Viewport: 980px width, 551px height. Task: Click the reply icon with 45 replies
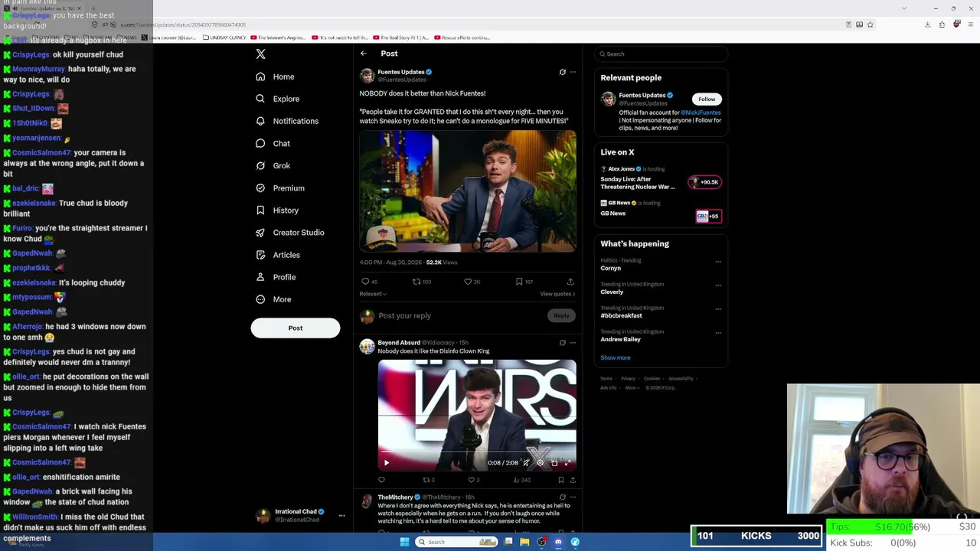tap(365, 282)
